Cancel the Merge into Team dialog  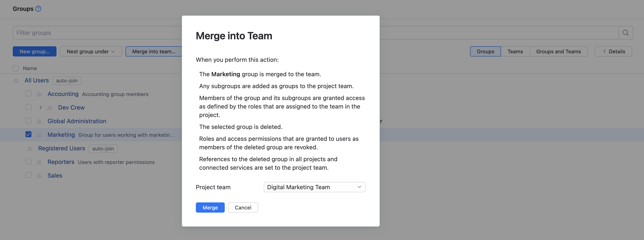(x=243, y=208)
